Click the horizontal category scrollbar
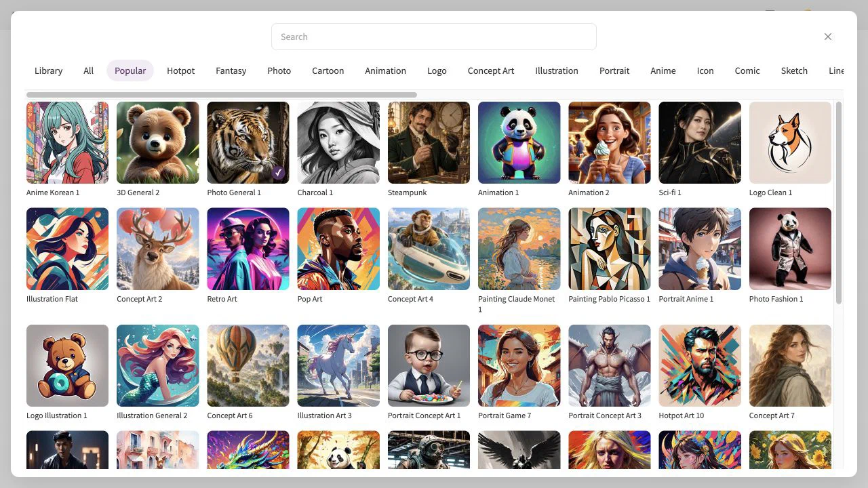This screenshot has width=868, height=488. coord(222,95)
